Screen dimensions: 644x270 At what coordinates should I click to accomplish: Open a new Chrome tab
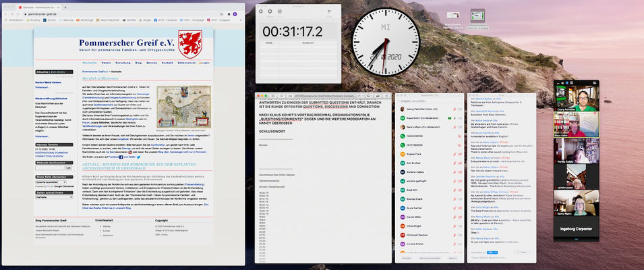click(65, 7)
